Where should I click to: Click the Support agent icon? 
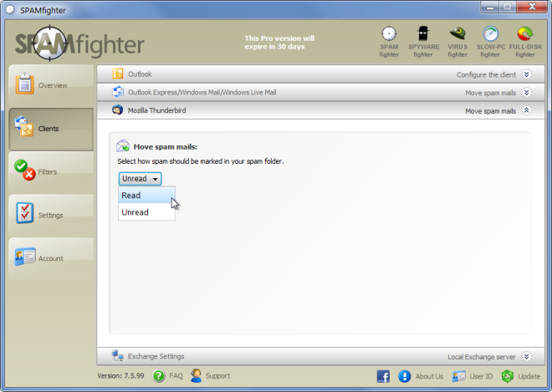pyautogui.click(x=196, y=375)
